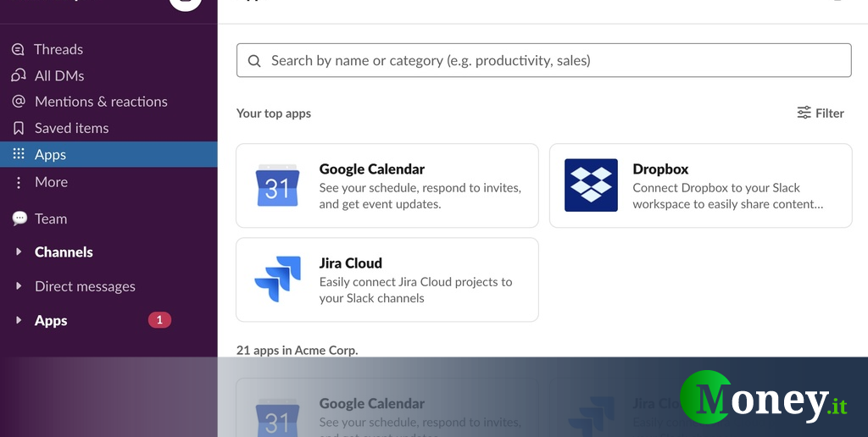Click the Jira Cloud logo icon
The width and height of the screenshot is (868, 437).
(x=277, y=279)
